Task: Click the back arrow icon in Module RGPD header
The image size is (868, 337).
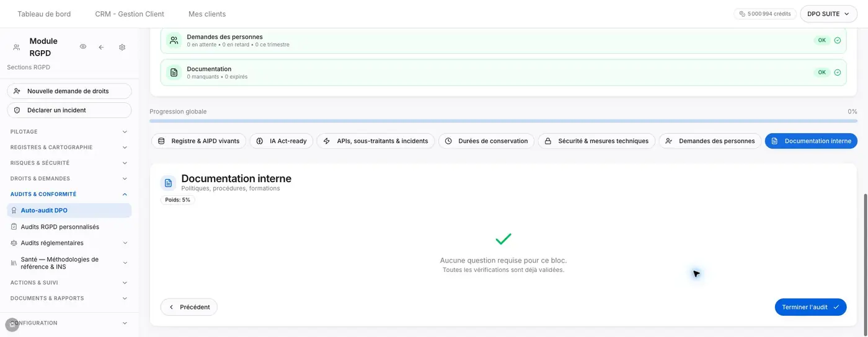Action: click(x=101, y=47)
